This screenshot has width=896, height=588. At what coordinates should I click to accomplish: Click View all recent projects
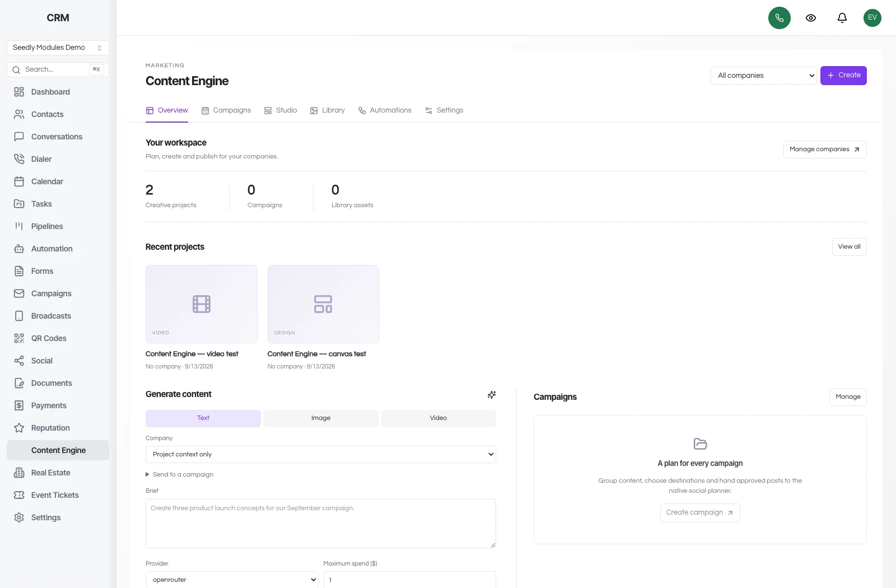pos(849,247)
